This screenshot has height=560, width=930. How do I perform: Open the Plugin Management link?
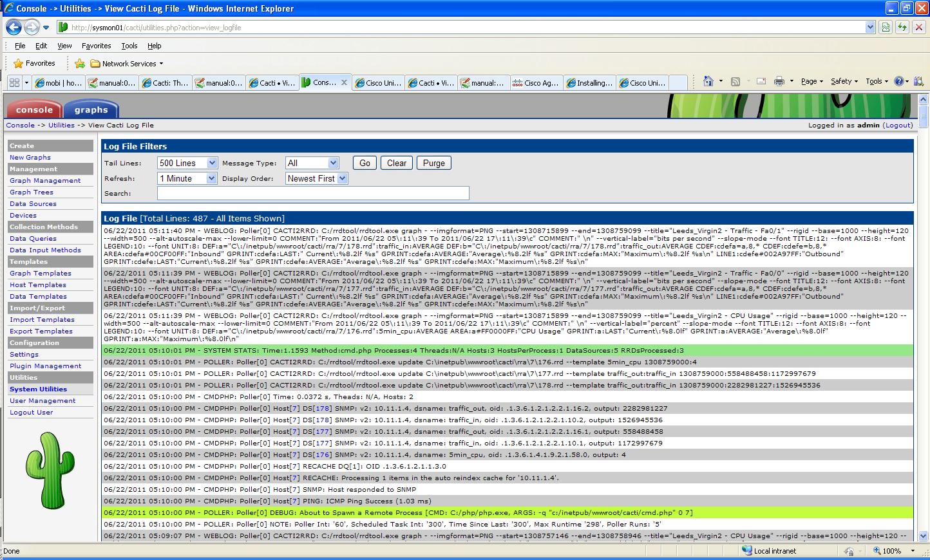pos(45,366)
